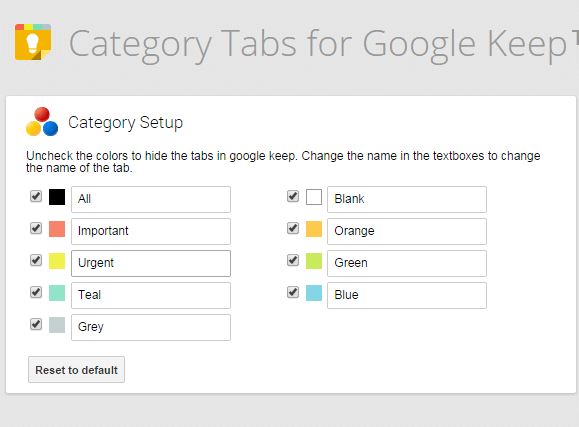Click the black color swatch for All

tap(57, 197)
